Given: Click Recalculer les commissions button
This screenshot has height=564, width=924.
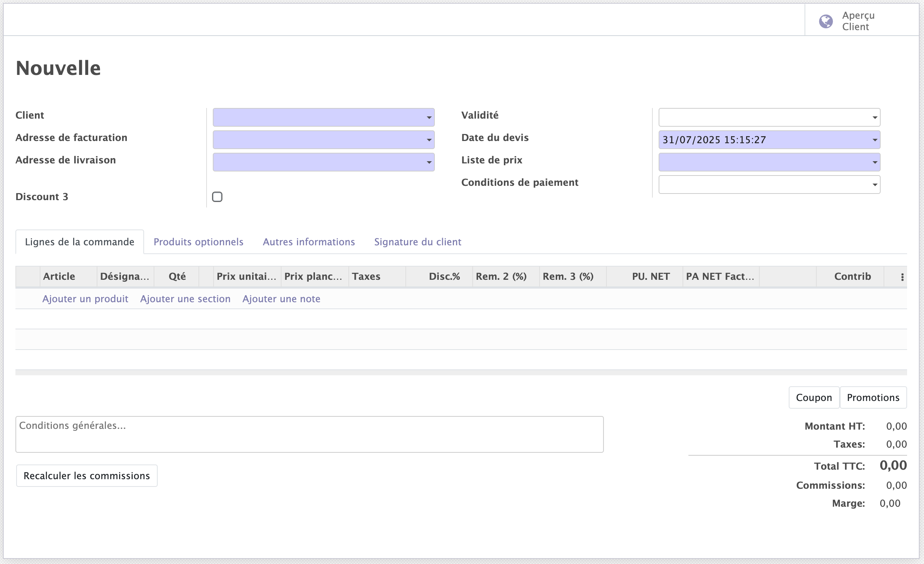Looking at the screenshot, I should [x=87, y=476].
